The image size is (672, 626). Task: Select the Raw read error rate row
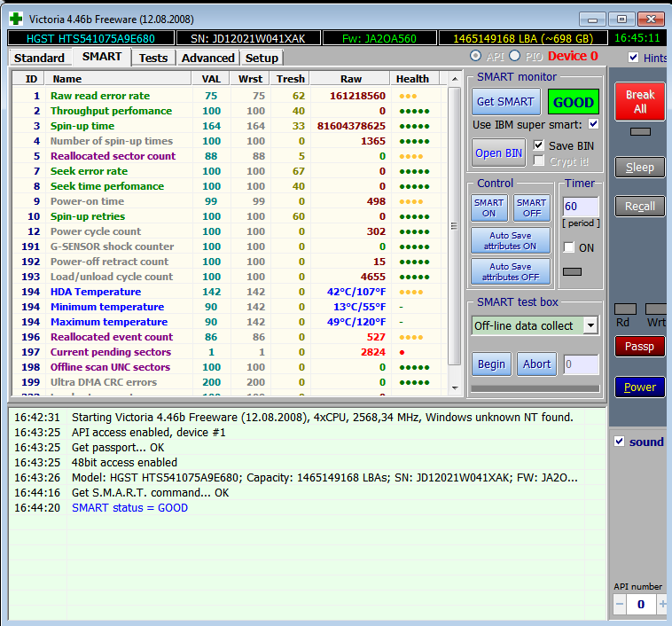pyautogui.click(x=230, y=96)
